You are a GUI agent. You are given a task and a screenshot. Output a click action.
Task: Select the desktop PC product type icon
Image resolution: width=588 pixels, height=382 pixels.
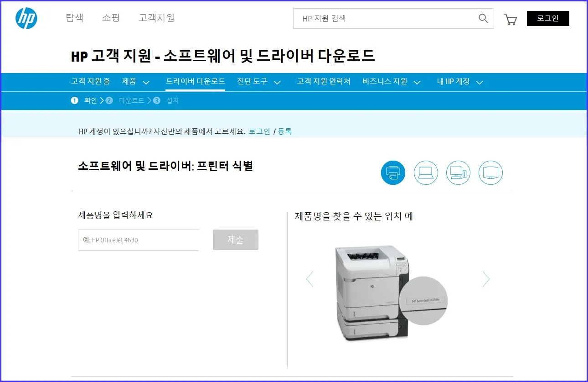click(458, 173)
